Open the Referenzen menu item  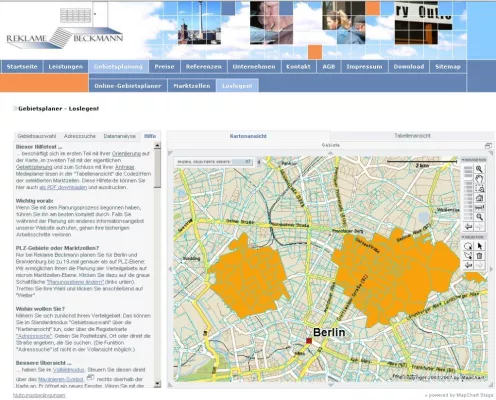(x=204, y=67)
